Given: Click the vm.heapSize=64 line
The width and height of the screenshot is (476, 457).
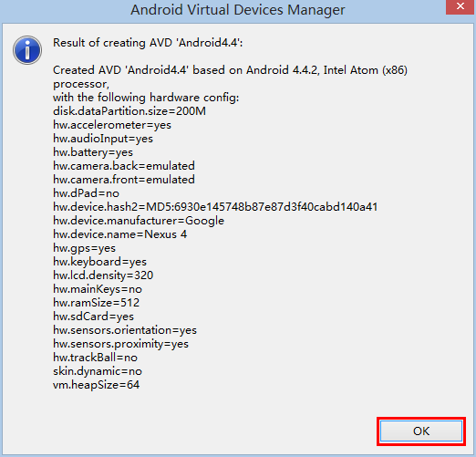Looking at the screenshot, I should tap(97, 385).
